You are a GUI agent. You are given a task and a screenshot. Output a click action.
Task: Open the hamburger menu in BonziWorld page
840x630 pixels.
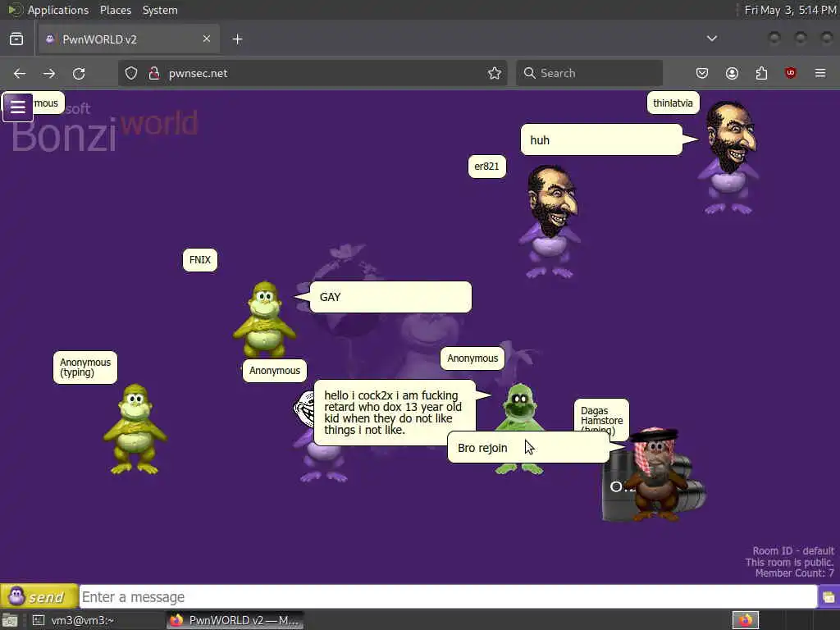(18, 107)
